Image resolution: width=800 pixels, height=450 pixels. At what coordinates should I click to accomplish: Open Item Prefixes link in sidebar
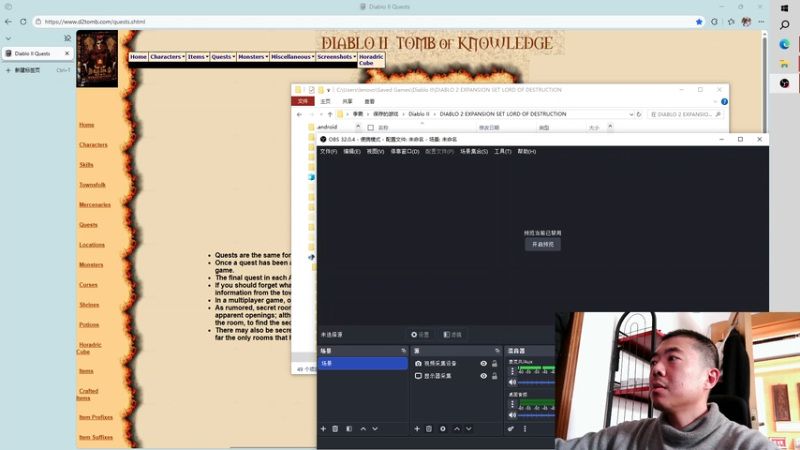coord(96,417)
